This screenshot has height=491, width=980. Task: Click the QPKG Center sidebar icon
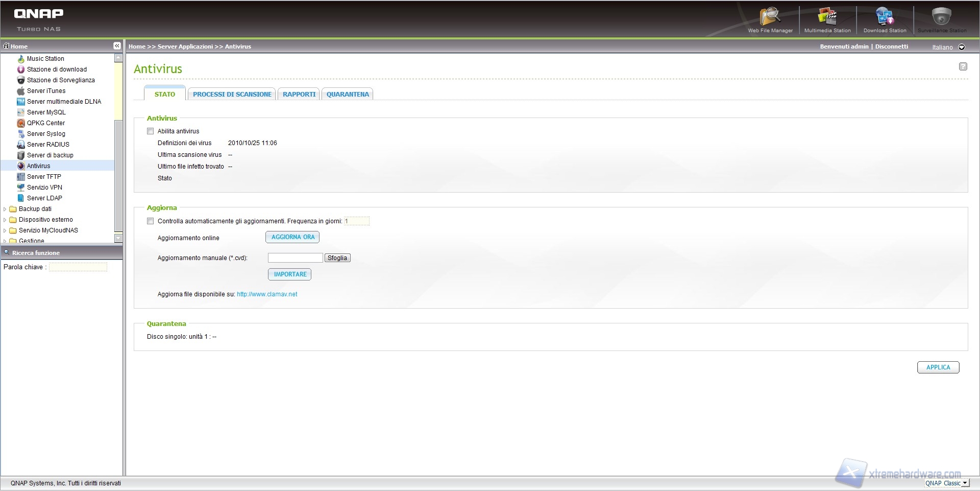pos(21,123)
